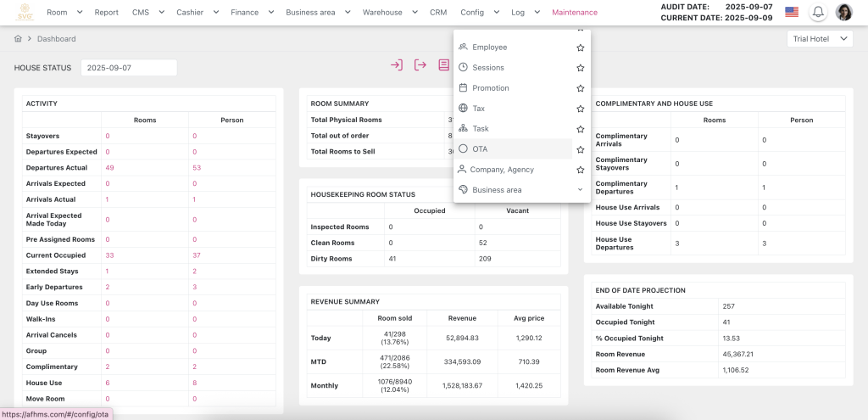Open the Trial Hotel dropdown
Viewport: 868px width, 420px height.
(819, 39)
